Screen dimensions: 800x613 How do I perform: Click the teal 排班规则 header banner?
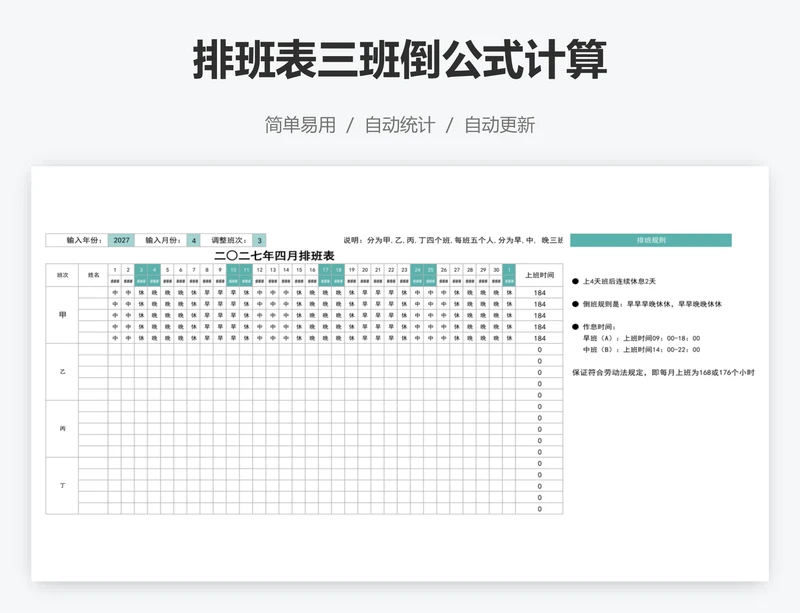(x=651, y=239)
